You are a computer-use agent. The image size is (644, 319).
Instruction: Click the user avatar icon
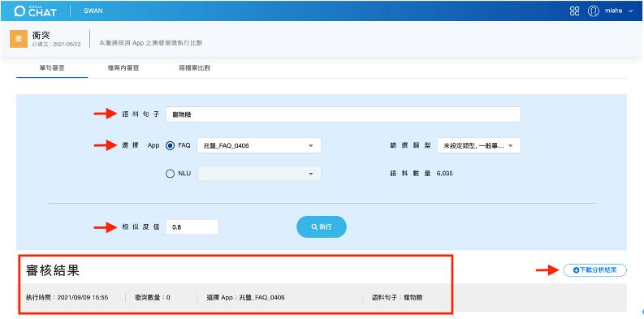(x=593, y=11)
